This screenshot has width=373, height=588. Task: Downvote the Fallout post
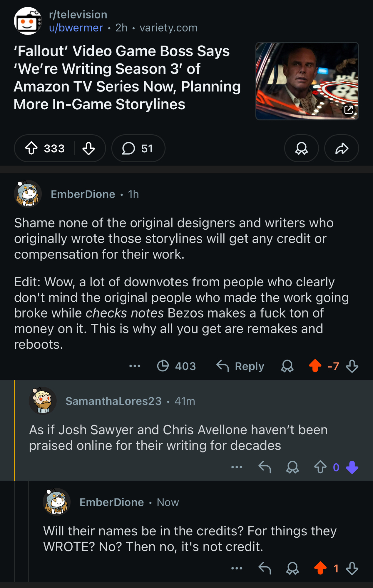point(88,148)
